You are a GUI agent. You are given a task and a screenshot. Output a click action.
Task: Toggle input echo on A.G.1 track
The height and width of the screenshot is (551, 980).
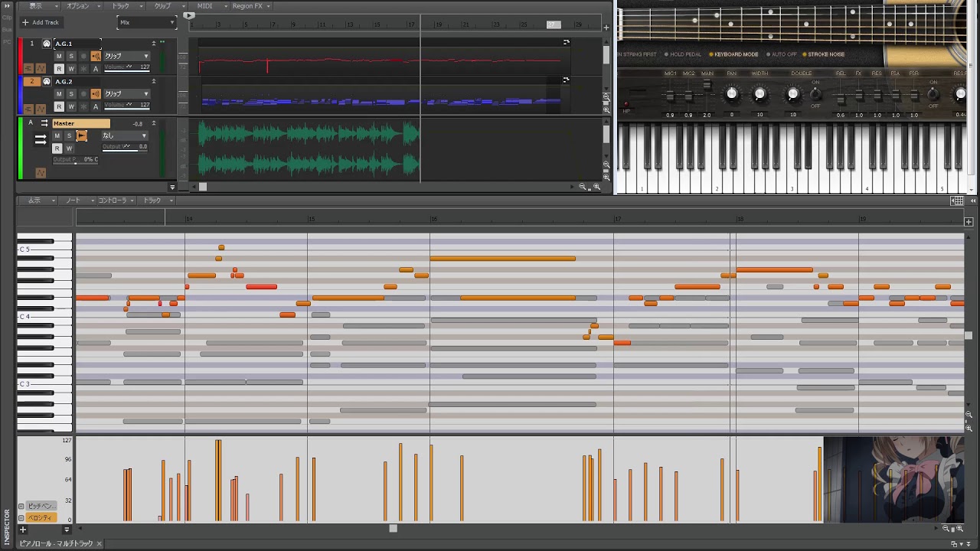96,56
